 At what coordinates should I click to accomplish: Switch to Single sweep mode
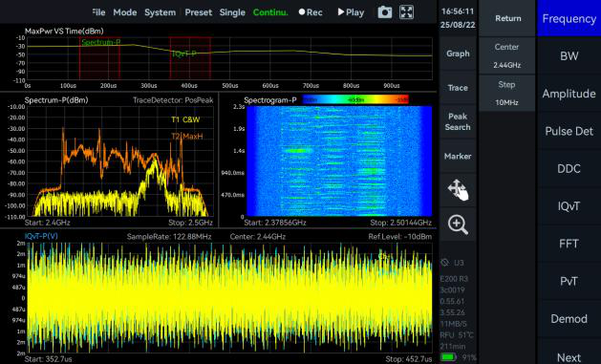(x=232, y=12)
